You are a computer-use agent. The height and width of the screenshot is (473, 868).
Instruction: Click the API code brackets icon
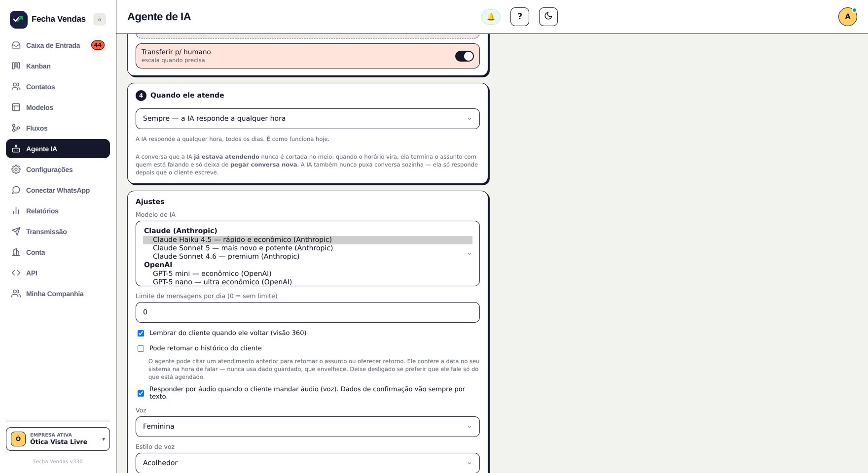coord(16,273)
